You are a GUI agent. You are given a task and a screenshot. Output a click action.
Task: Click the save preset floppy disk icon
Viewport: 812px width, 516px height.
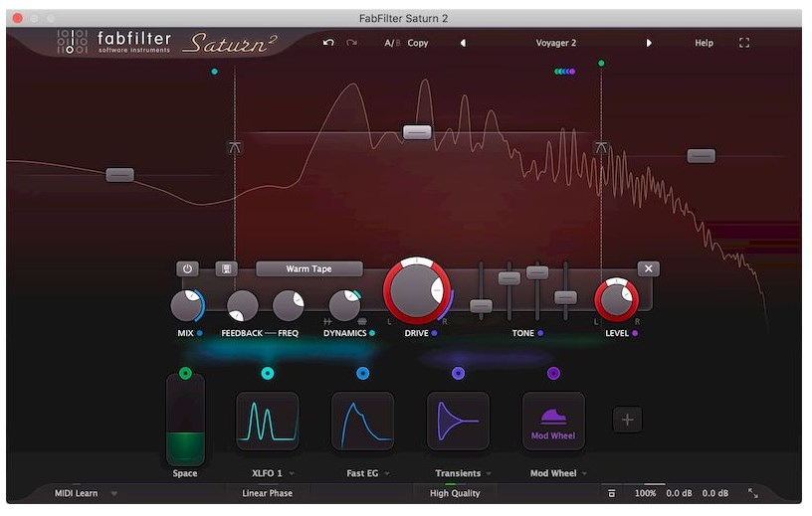click(226, 268)
